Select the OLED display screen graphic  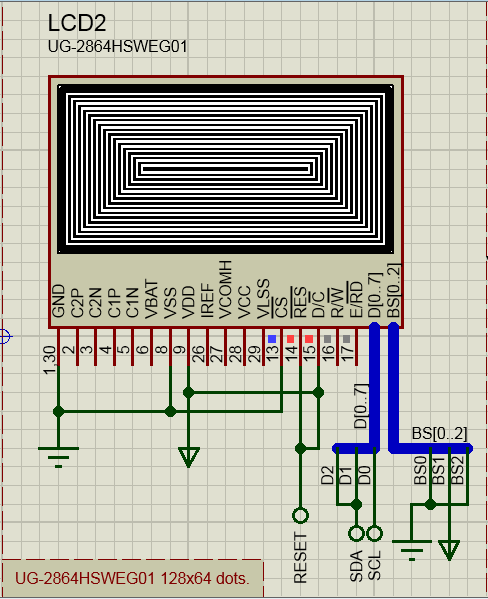tap(225, 169)
